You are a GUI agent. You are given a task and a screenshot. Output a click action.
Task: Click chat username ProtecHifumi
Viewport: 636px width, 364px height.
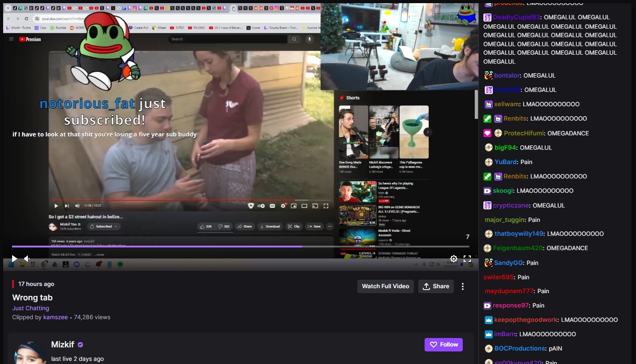524,133
